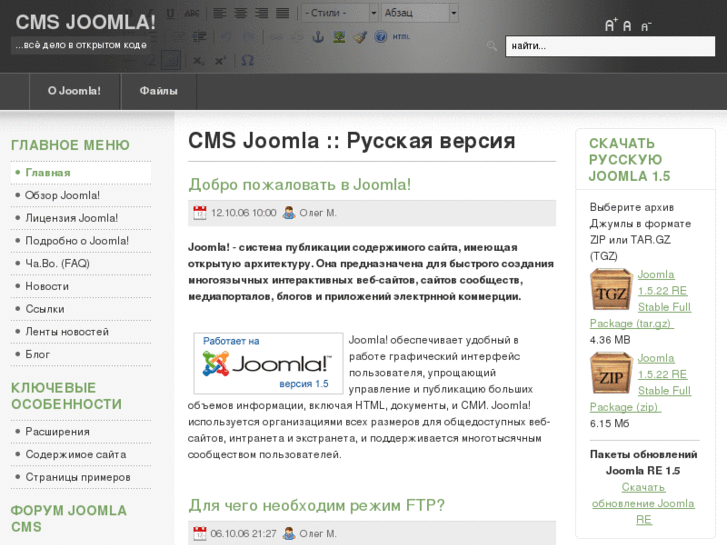Open 'Содержимое сайта' menu item
The height and width of the screenshot is (545, 727).
click(x=81, y=455)
